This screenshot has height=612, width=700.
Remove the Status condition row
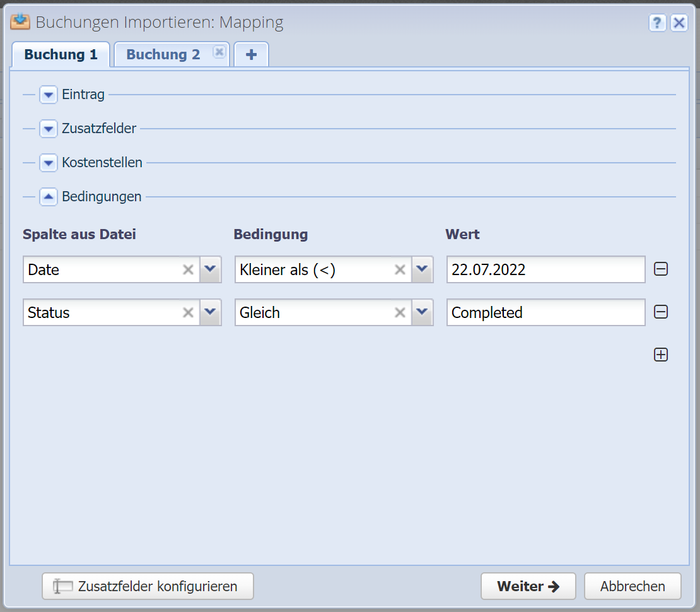point(660,312)
